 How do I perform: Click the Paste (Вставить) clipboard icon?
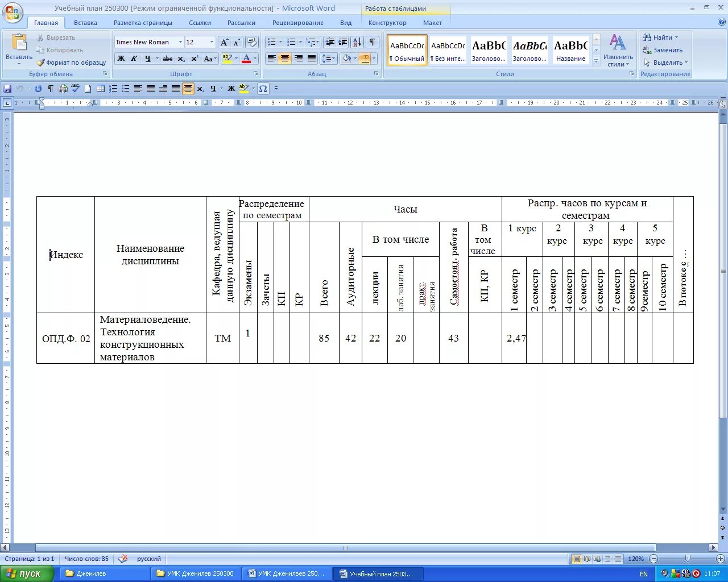[19, 43]
